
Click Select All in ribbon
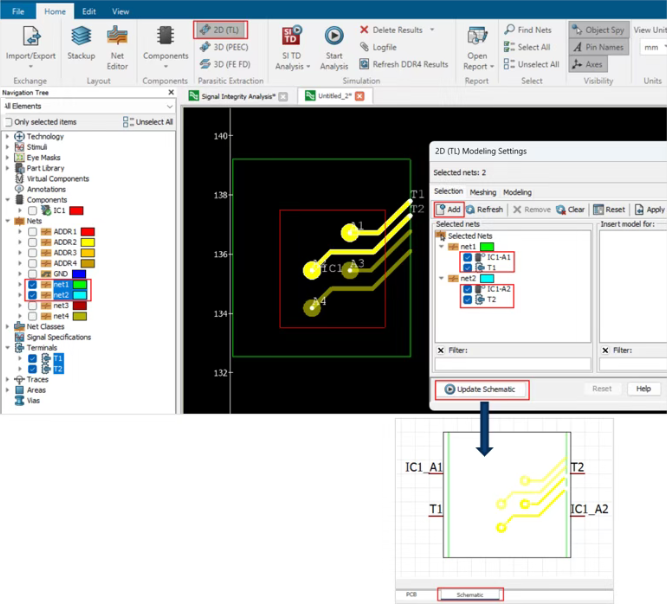(x=527, y=47)
